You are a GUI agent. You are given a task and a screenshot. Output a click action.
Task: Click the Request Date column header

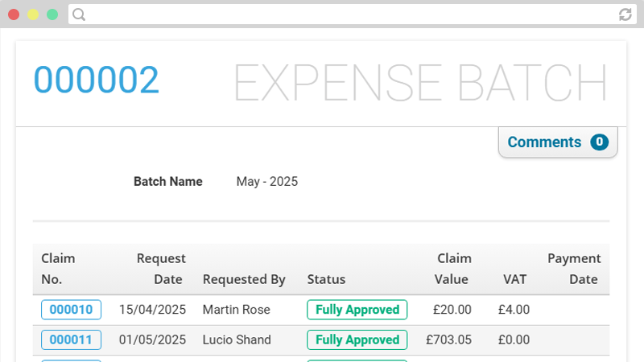(161, 269)
